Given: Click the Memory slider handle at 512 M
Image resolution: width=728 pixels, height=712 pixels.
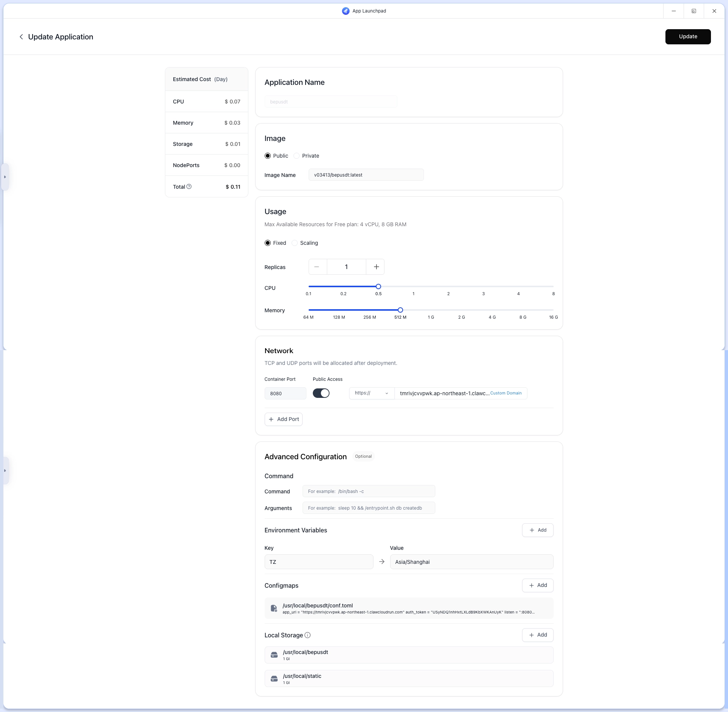Looking at the screenshot, I should 400,310.
